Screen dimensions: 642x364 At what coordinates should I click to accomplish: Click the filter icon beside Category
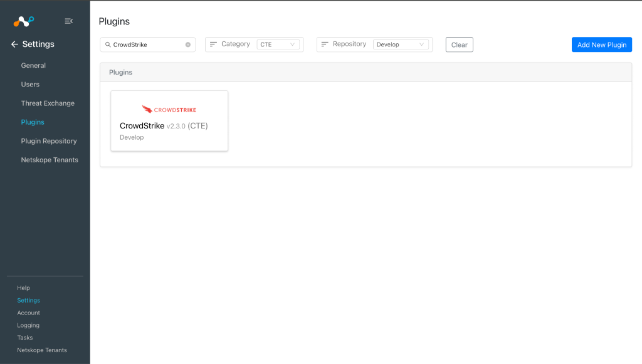213,44
